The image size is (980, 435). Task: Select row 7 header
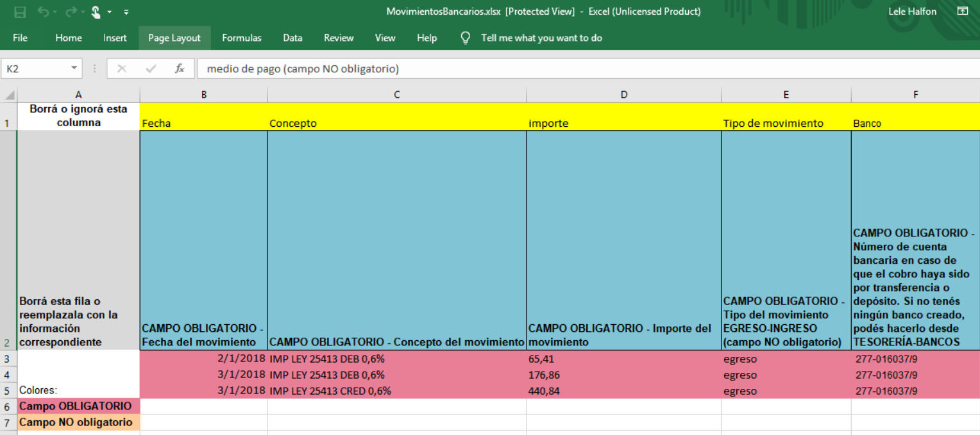click(8, 422)
